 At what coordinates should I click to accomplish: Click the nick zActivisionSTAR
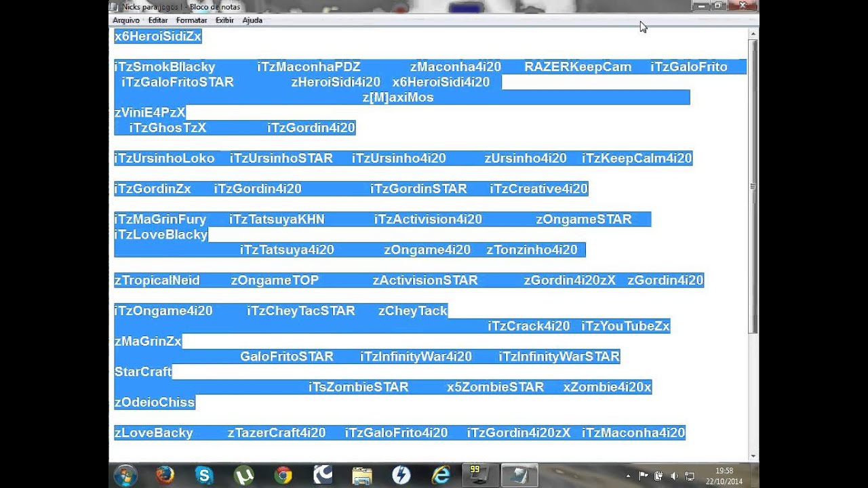[425, 281]
